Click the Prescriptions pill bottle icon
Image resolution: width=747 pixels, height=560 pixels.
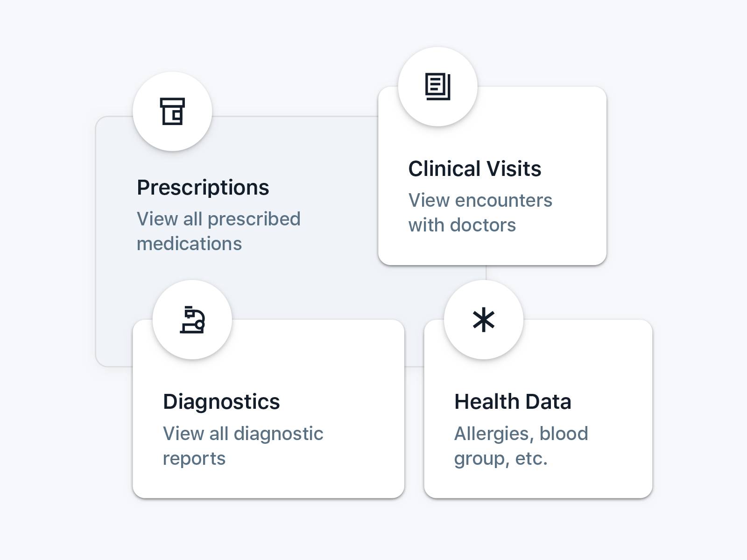pyautogui.click(x=172, y=112)
